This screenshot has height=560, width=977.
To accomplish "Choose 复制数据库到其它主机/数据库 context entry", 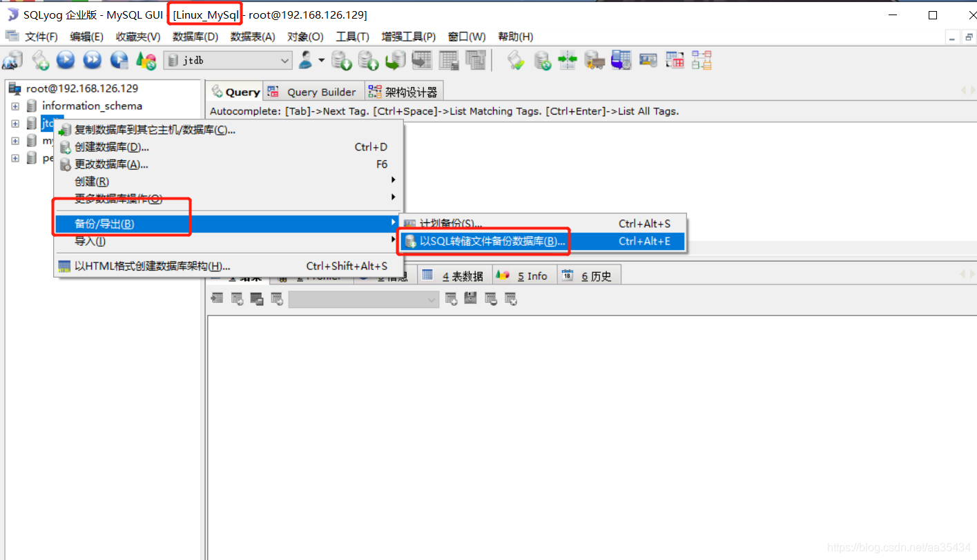I will pyautogui.click(x=229, y=130).
